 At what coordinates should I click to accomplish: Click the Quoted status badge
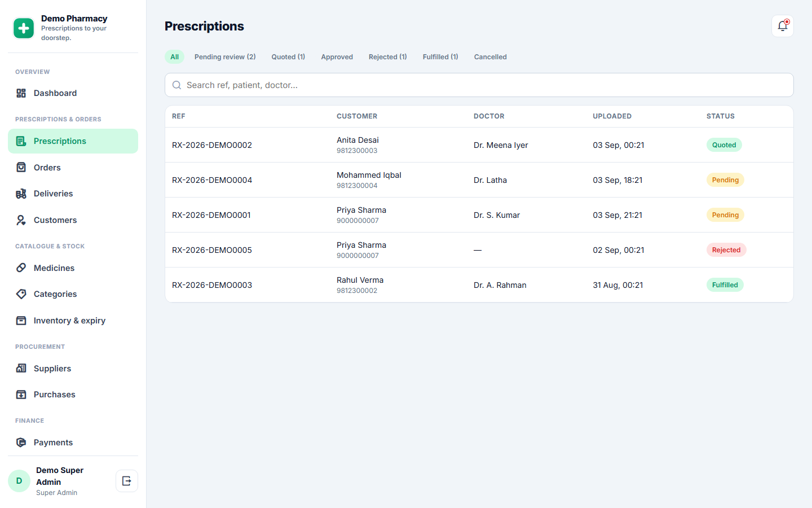(724, 145)
